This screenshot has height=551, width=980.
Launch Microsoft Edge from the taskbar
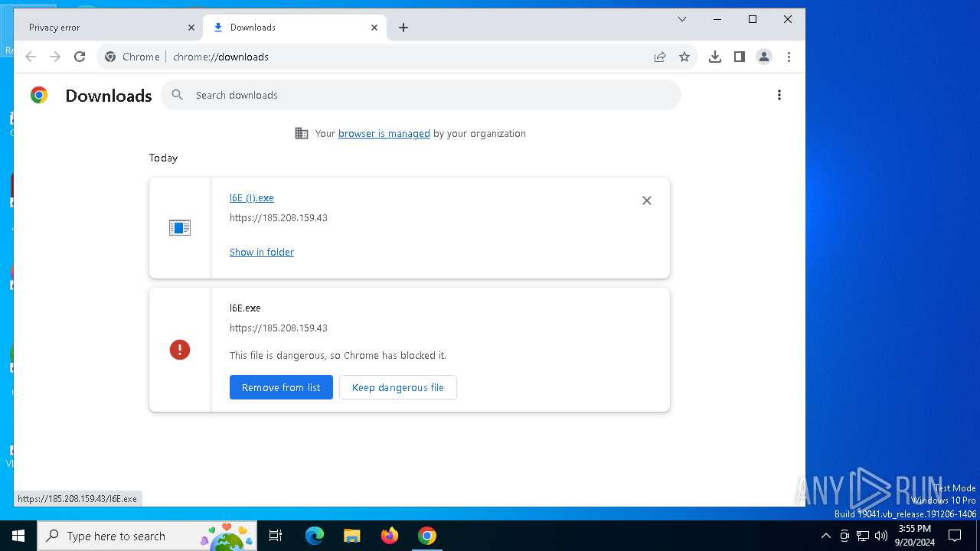315,536
